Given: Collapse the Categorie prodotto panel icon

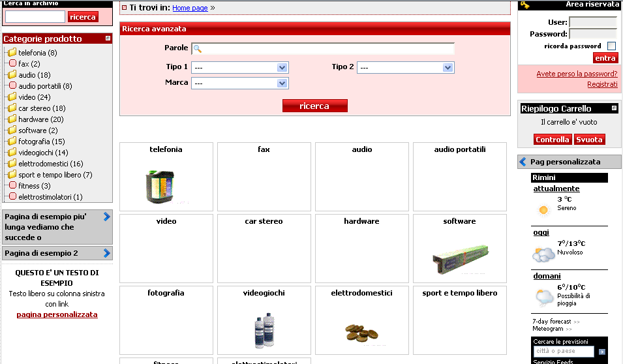Looking at the screenshot, I should click(x=108, y=38).
